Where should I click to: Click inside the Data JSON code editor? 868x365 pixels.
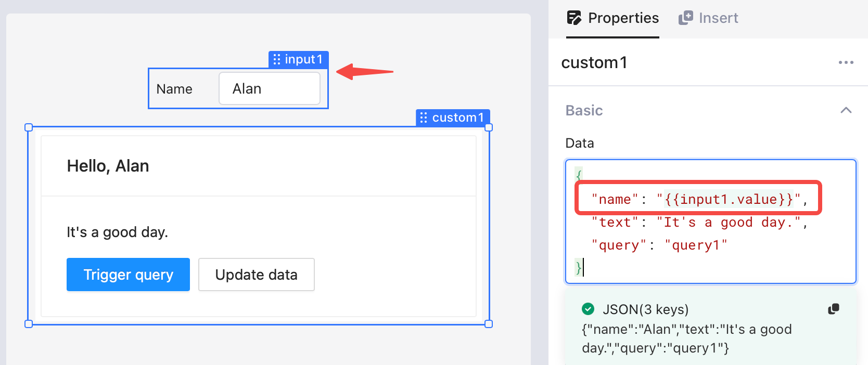point(711,221)
